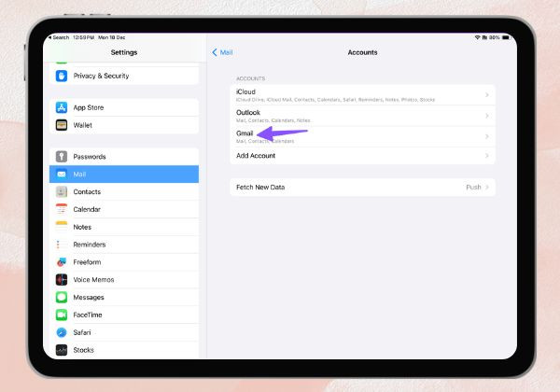Image resolution: width=560 pixels, height=392 pixels.
Task: Tap Add Account
Action: 362,156
